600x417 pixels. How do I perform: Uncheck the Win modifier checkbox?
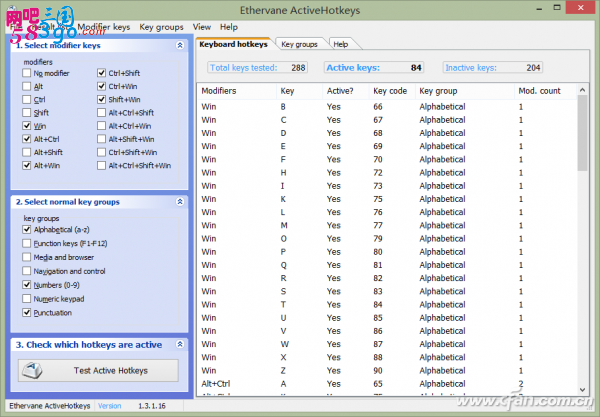(26, 126)
